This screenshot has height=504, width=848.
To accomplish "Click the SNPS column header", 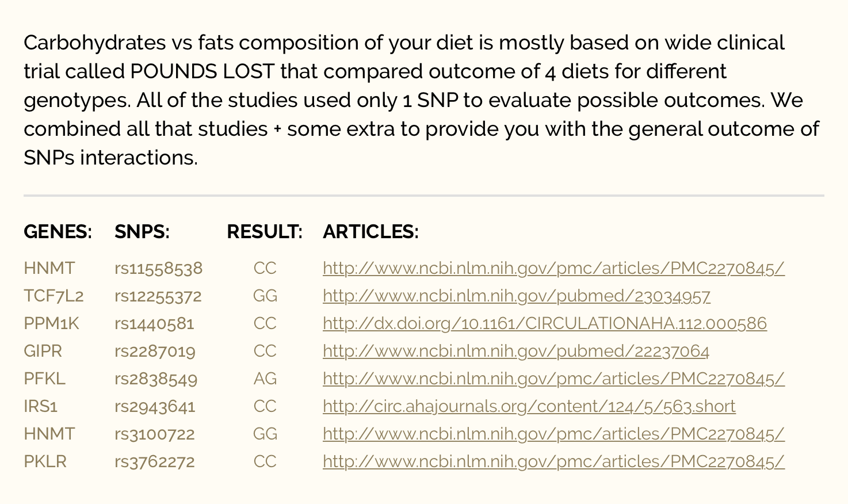I will 142,231.
